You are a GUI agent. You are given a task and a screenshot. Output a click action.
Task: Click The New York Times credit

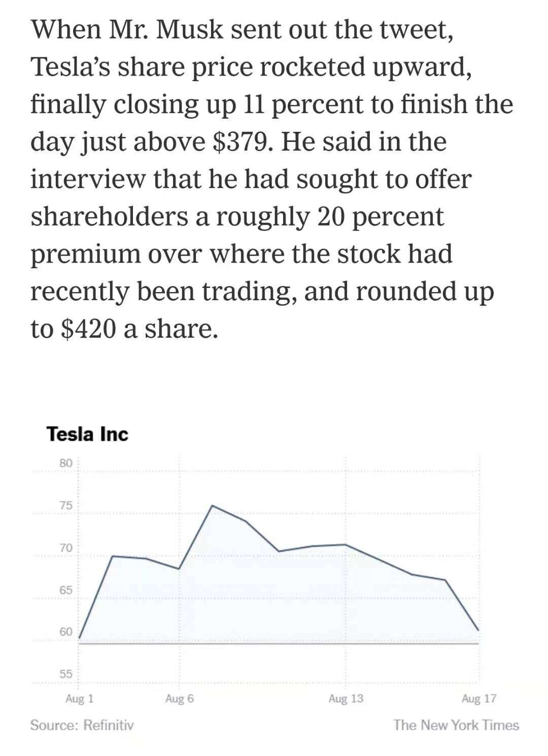pyautogui.click(x=456, y=725)
